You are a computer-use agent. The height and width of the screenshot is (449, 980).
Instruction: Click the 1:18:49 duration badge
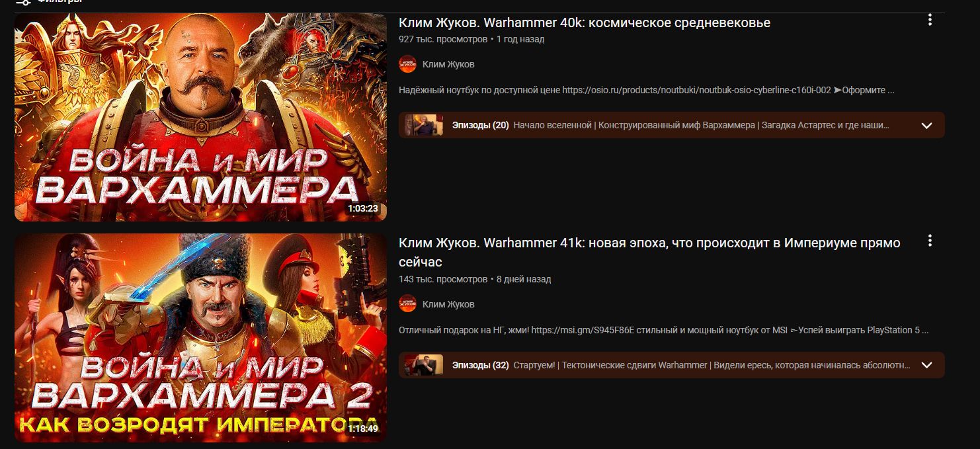[362, 429]
